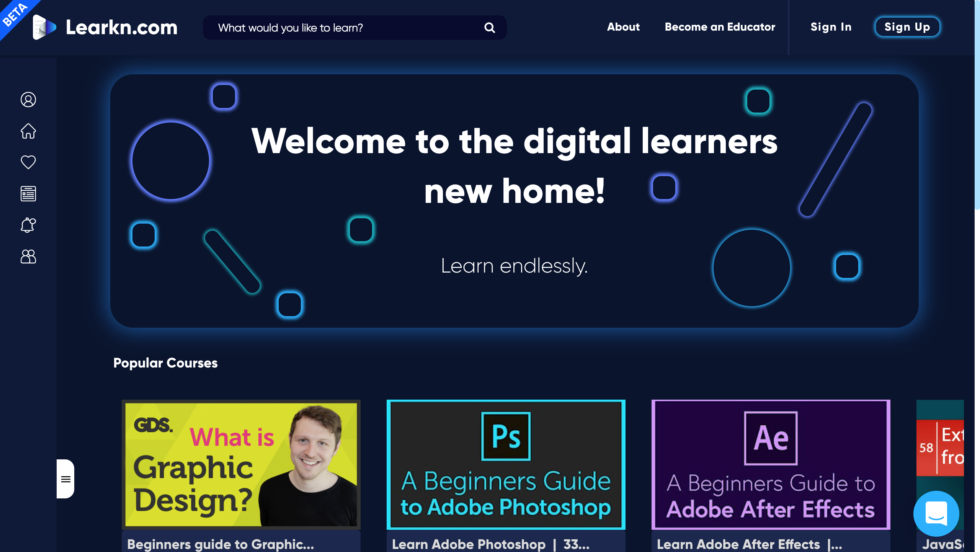Open 'Learn Adobe Photoshop' course title
Viewport: 980px width, 552px height.
pos(491,544)
